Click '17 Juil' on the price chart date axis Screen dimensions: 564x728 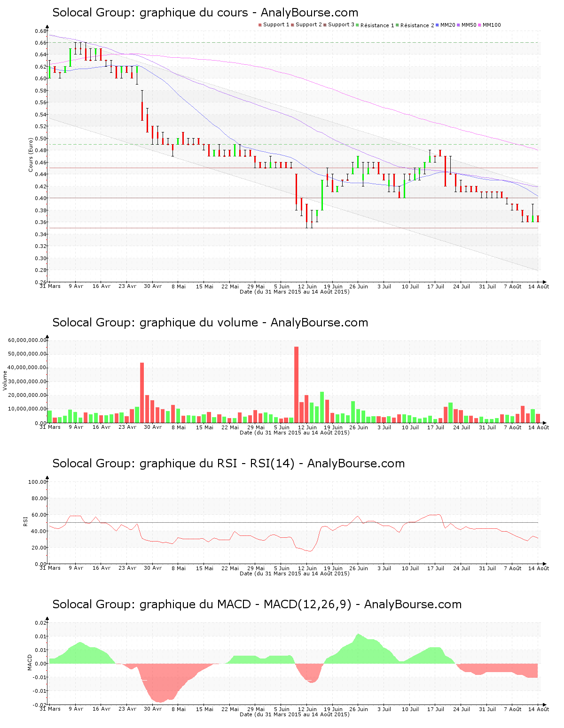(436, 286)
